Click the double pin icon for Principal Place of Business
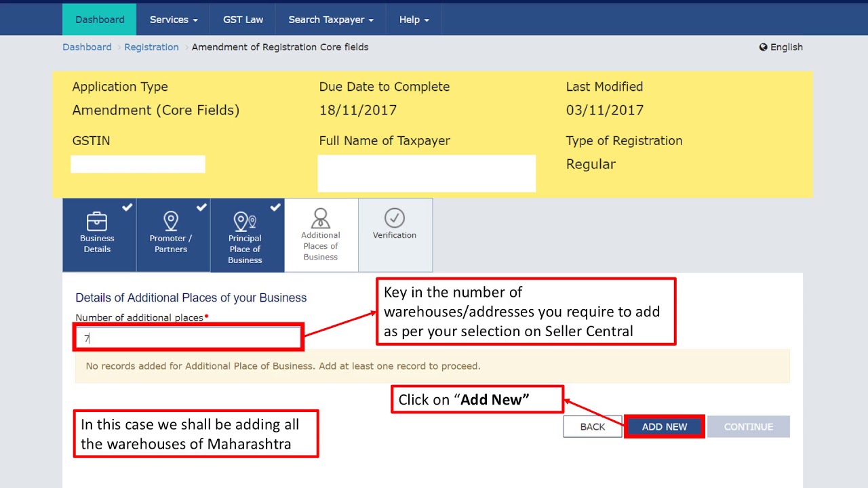868x488 pixels. (244, 222)
